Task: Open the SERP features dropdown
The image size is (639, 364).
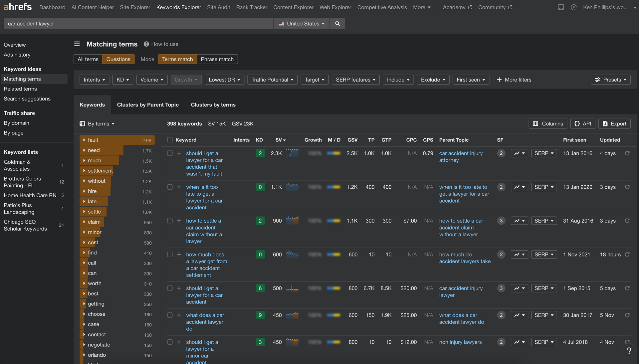Action: tap(355, 80)
